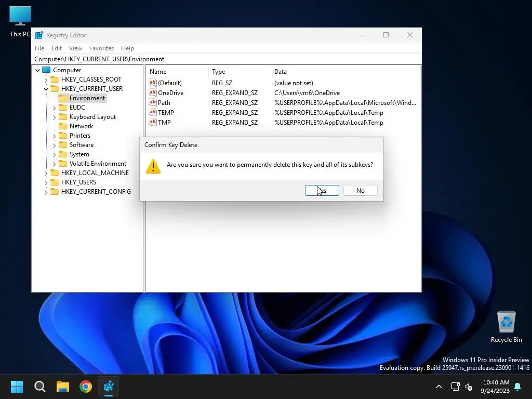Click the EUDC folder icon
The width and height of the screenshot is (532, 399).
pos(63,107)
